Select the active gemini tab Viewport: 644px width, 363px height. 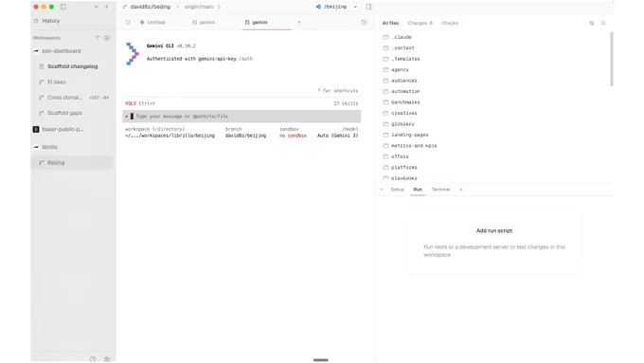(x=257, y=22)
